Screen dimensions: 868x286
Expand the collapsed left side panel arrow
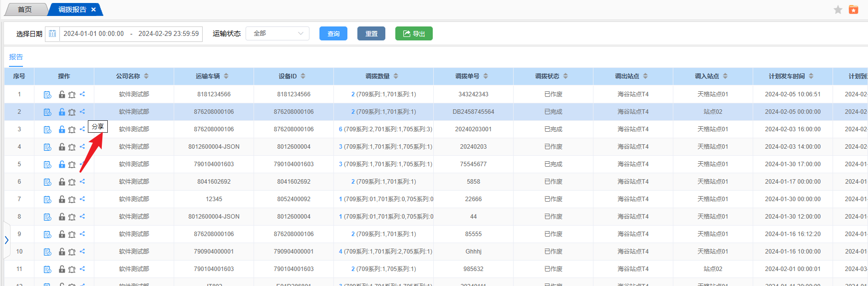click(x=6, y=240)
